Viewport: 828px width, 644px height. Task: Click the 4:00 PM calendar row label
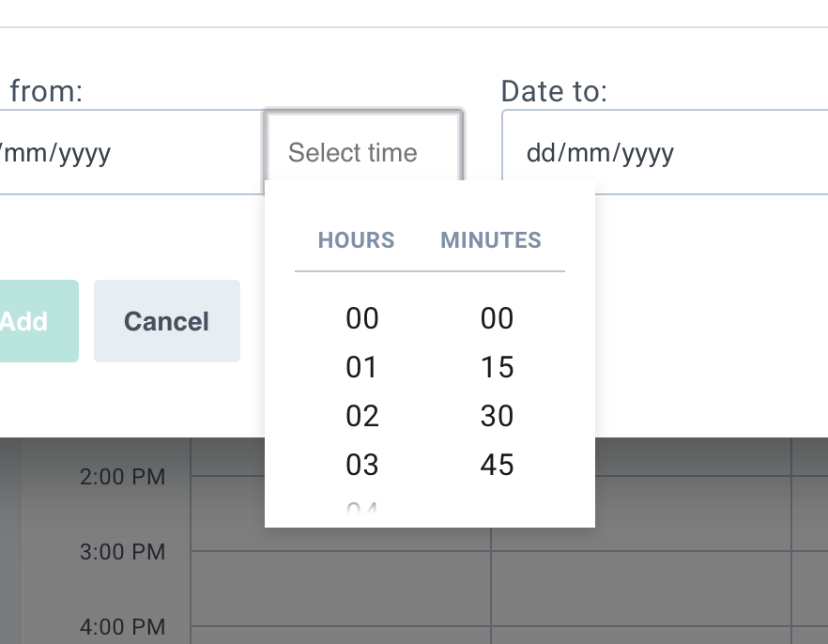click(x=125, y=627)
